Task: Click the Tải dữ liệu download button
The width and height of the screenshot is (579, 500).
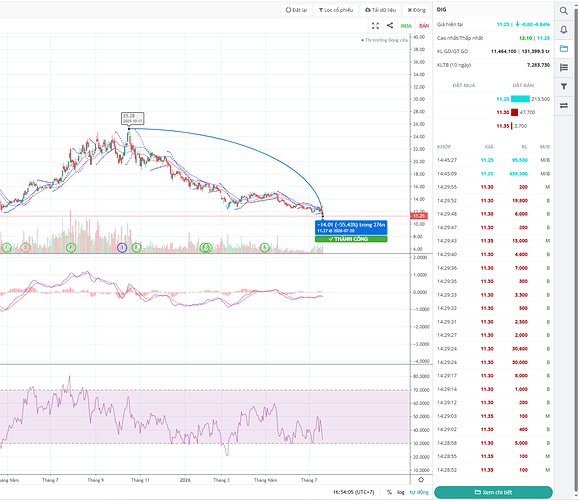Action: (380, 10)
